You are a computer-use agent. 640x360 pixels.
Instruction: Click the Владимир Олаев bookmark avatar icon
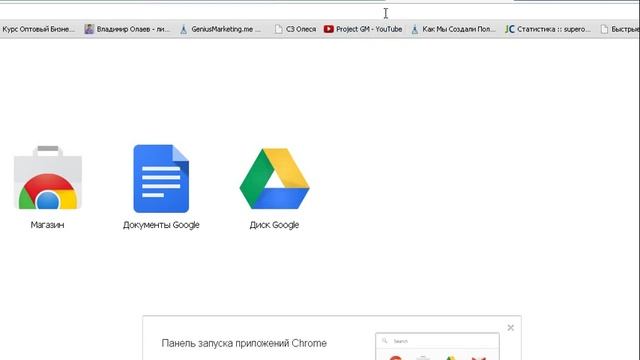pos(89,29)
